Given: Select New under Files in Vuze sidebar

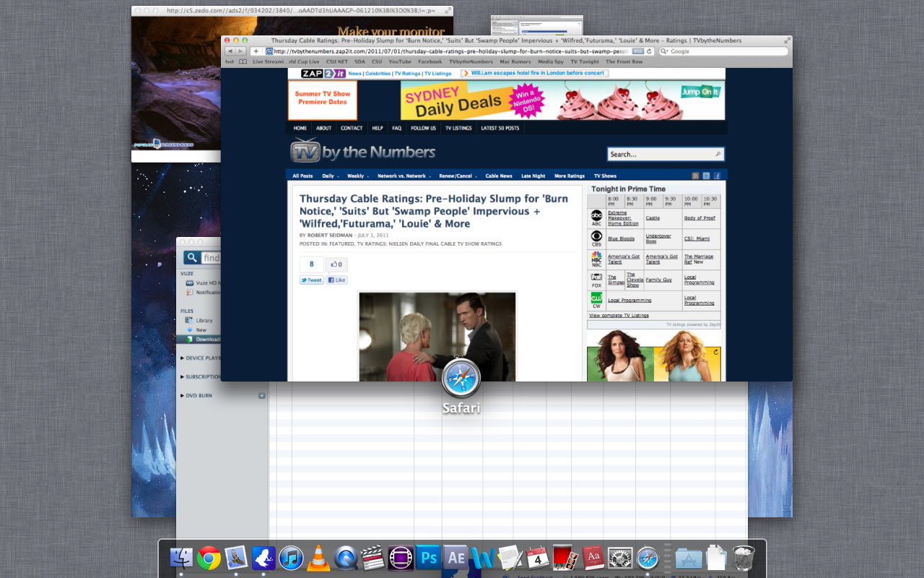Looking at the screenshot, I should [x=201, y=329].
